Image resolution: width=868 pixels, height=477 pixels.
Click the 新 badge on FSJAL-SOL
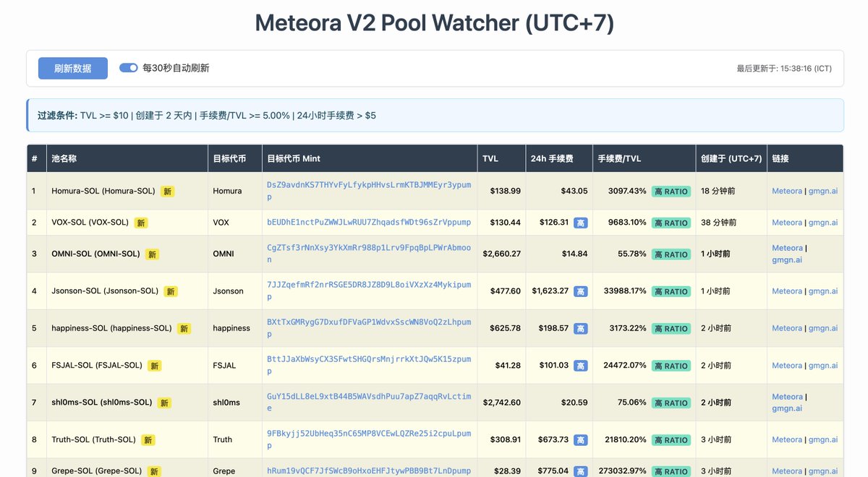coord(155,366)
